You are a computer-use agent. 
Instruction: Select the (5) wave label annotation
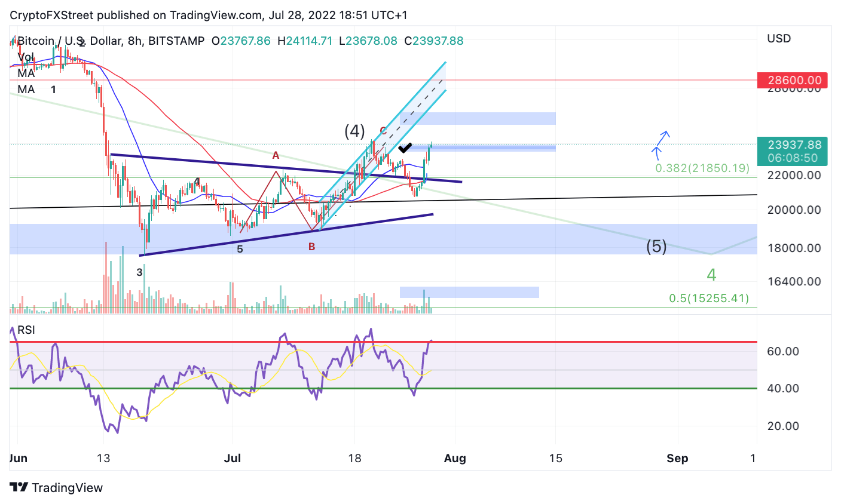click(657, 245)
